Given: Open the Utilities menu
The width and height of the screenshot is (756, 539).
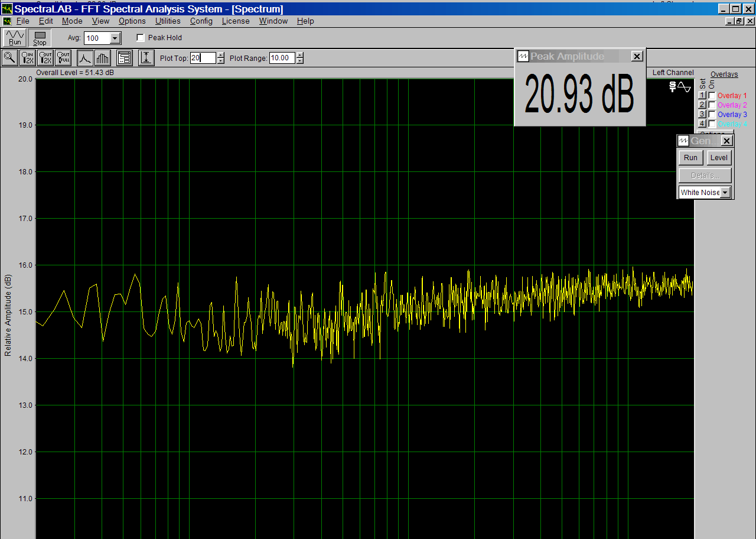Looking at the screenshot, I should pyautogui.click(x=168, y=21).
